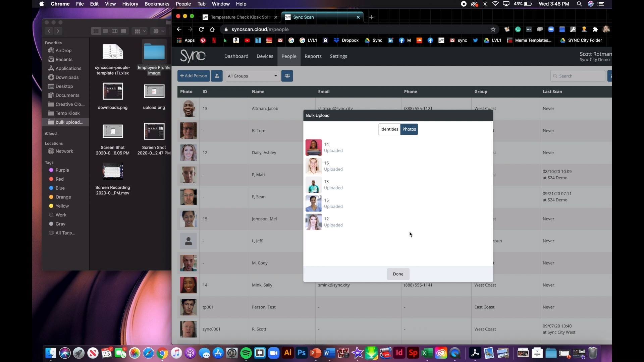Screen dimensions: 644x362
Task: Open Finder action gear dropdown
Action: coord(159,31)
